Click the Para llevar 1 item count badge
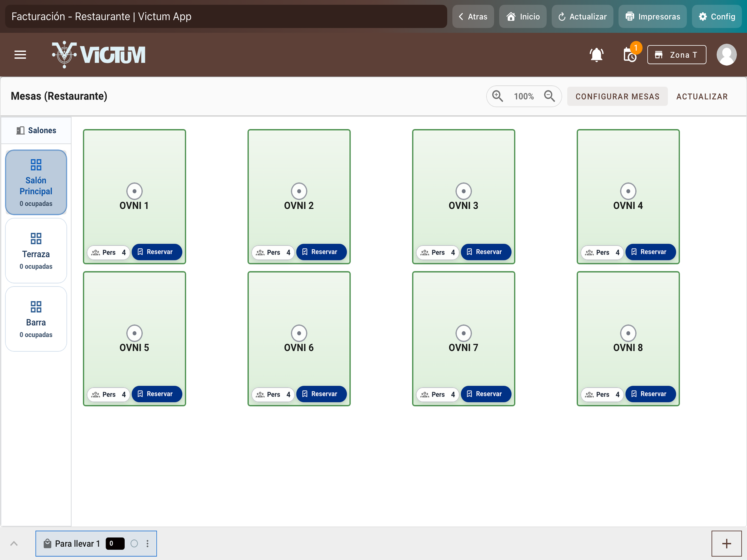The width and height of the screenshot is (747, 560). coord(115,543)
